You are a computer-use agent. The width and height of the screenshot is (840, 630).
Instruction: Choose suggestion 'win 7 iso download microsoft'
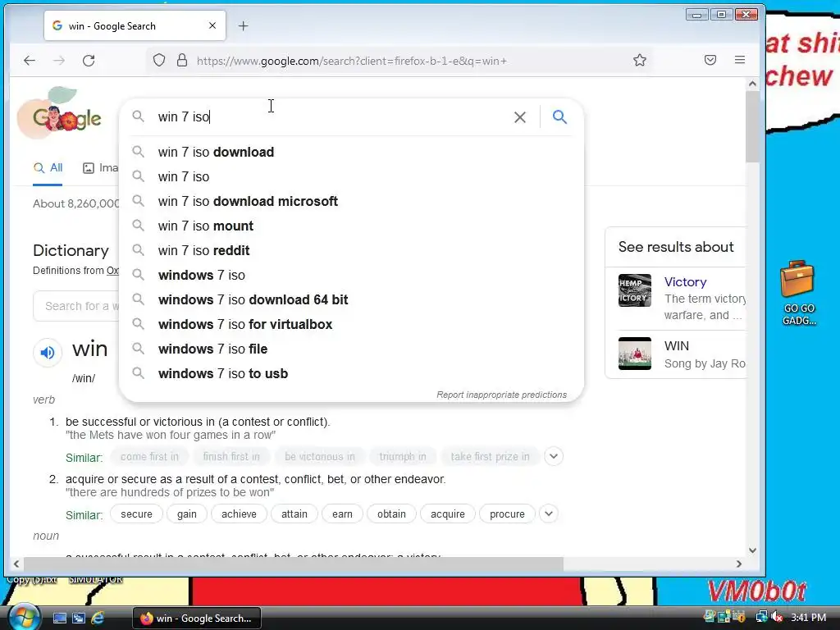(351, 202)
